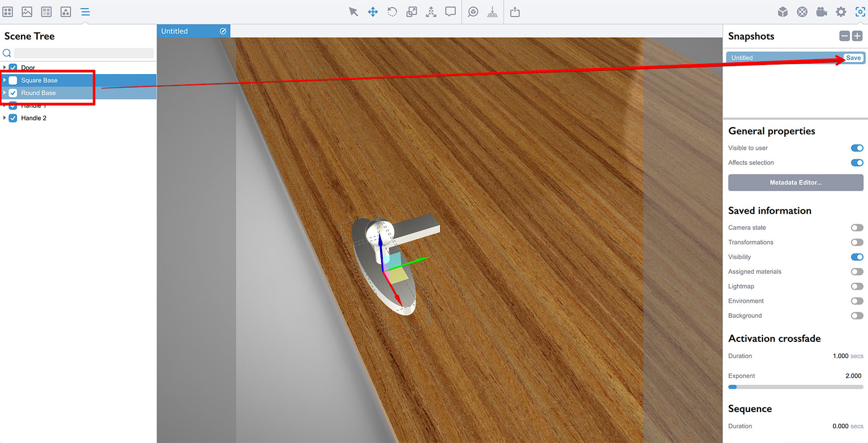Activate the Rotate tool
This screenshot has width=868, height=443.
tap(392, 12)
